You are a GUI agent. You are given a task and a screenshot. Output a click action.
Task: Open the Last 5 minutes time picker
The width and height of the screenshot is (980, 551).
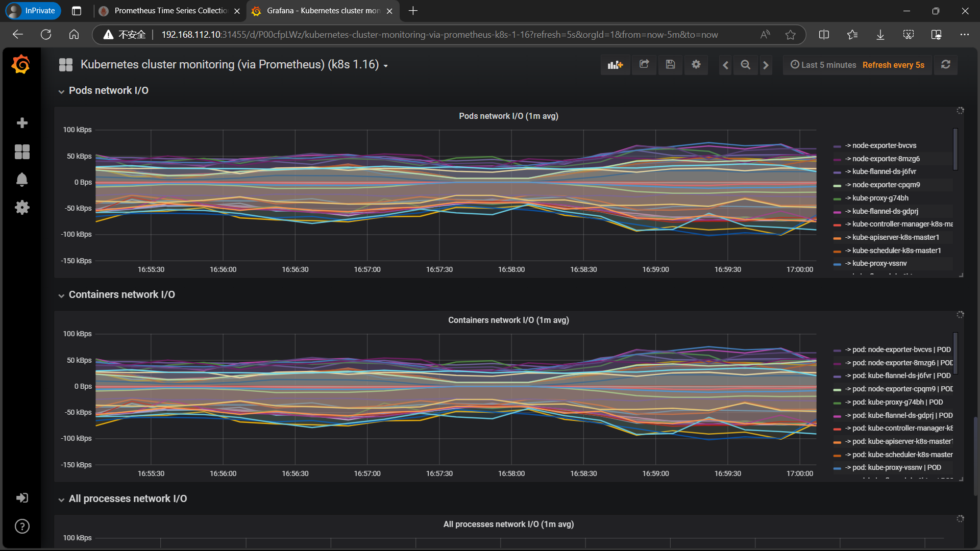point(823,65)
